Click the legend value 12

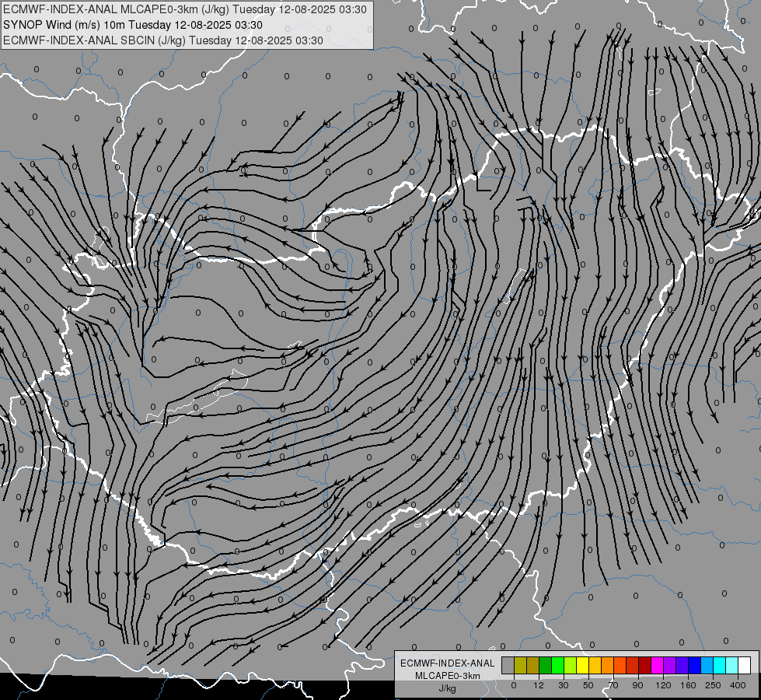pos(539,685)
